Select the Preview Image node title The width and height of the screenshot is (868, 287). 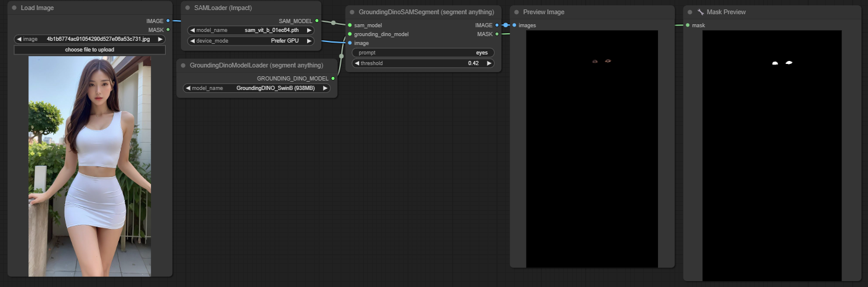[544, 12]
